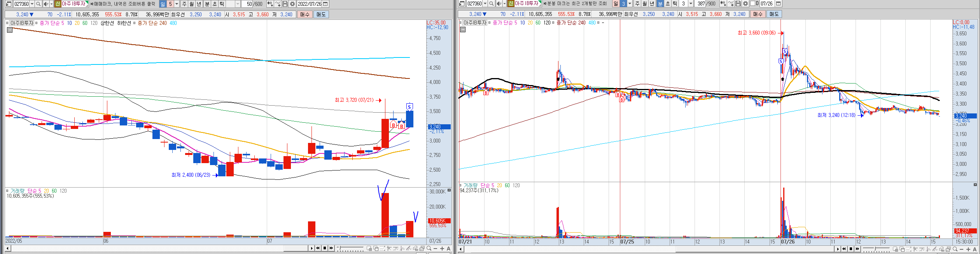The height and width of the screenshot is (254, 980).
Task: Click the date field 2022/07/26
Action: click(x=310, y=4)
